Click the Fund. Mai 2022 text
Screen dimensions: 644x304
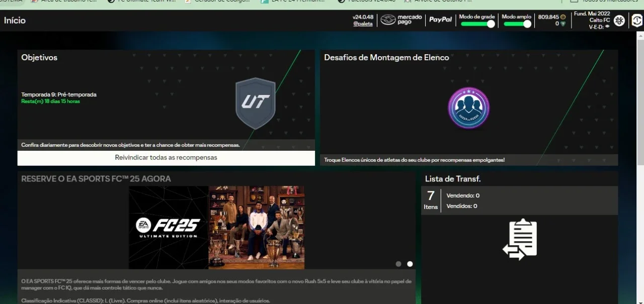tap(592, 14)
